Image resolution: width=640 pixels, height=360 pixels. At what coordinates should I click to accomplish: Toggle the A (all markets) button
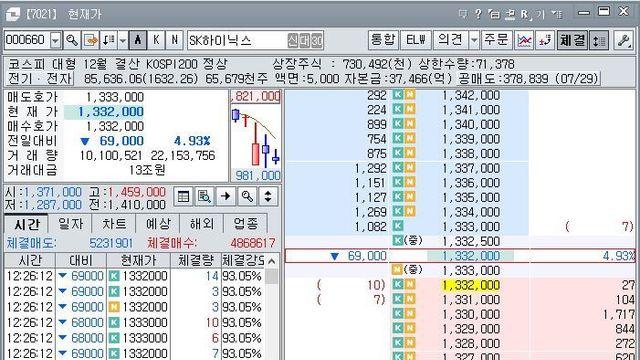coord(138,40)
